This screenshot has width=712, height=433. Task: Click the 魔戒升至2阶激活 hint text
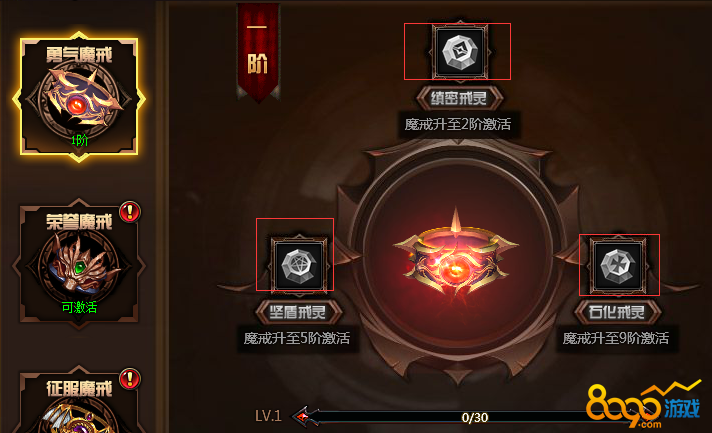coord(458,124)
